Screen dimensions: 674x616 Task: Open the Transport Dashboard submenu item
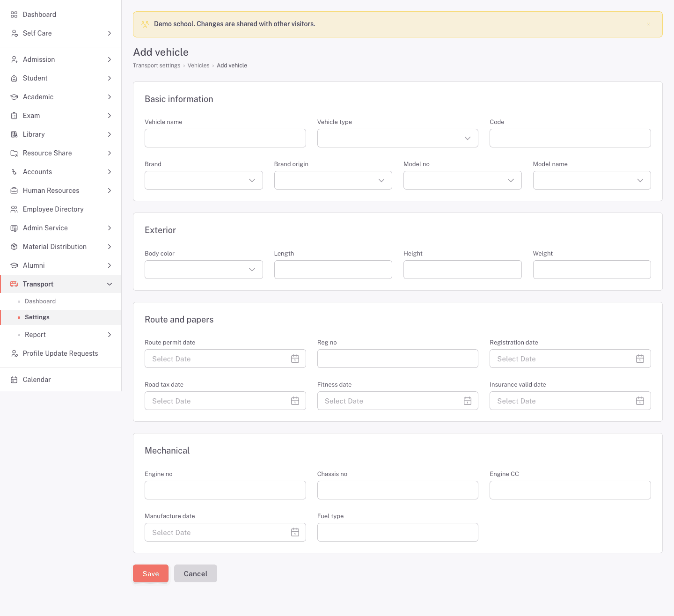click(61, 301)
